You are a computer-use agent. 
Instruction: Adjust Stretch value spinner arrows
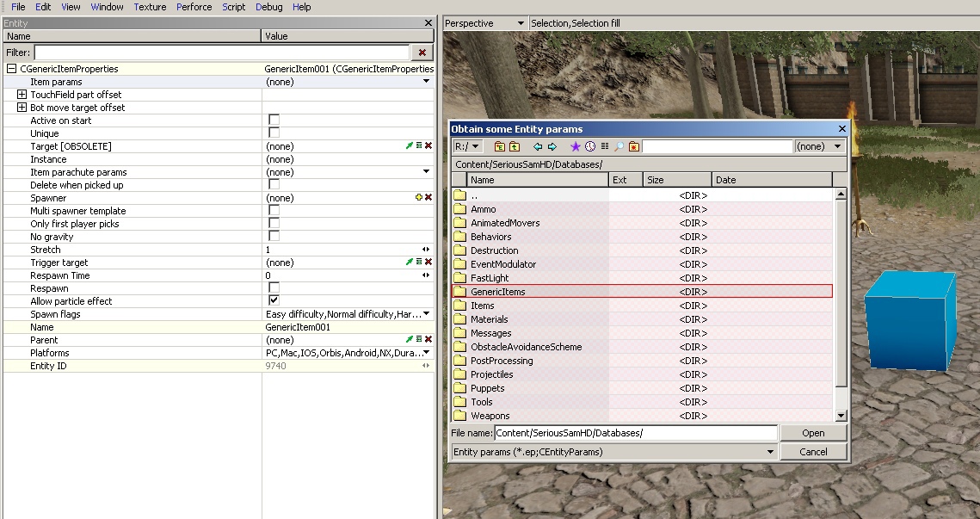(x=426, y=250)
